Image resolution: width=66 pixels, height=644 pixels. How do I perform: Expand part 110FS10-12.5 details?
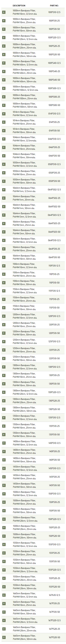click(x=3, y=266)
